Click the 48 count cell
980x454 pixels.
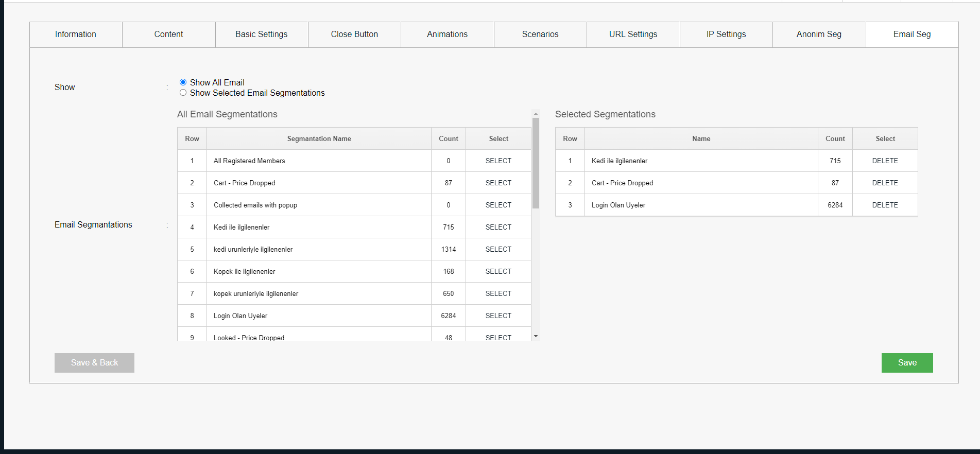pyautogui.click(x=449, y=335)
